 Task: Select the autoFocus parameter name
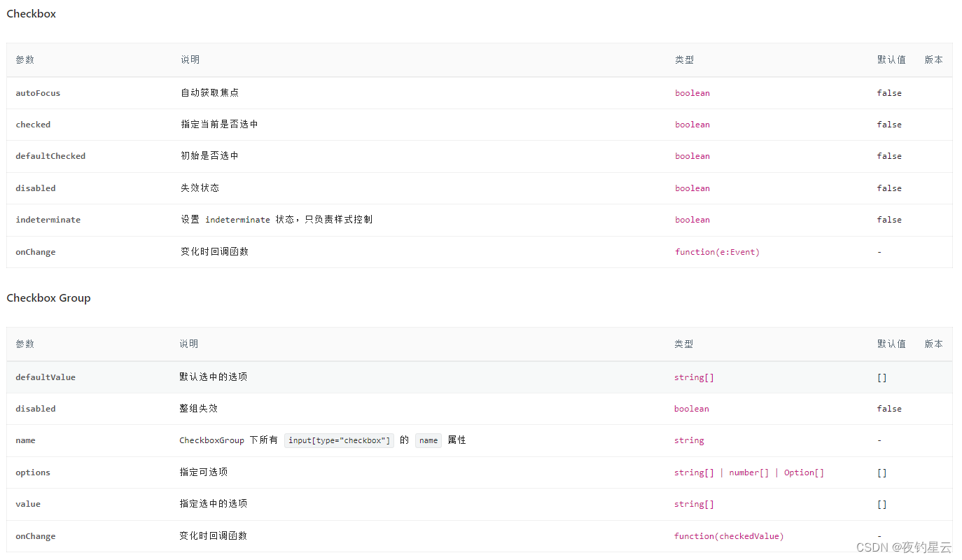click(38, 92)
